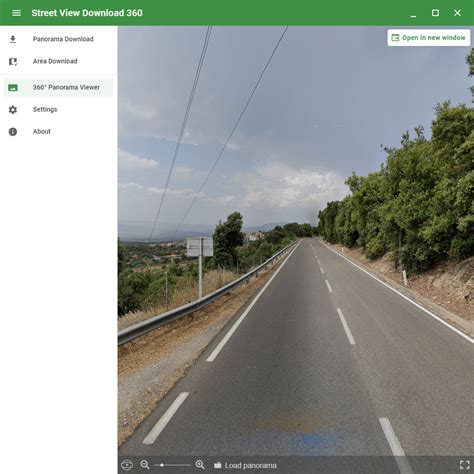Zoom out with the minus magnifier
The width and height of the screenshot is (474, 474).
tap(145, 465)
